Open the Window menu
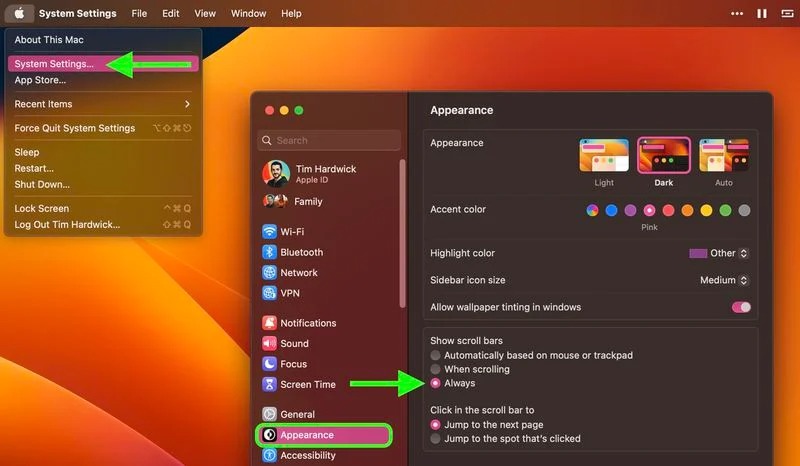The image size is (800, 466). click(248, 13)
